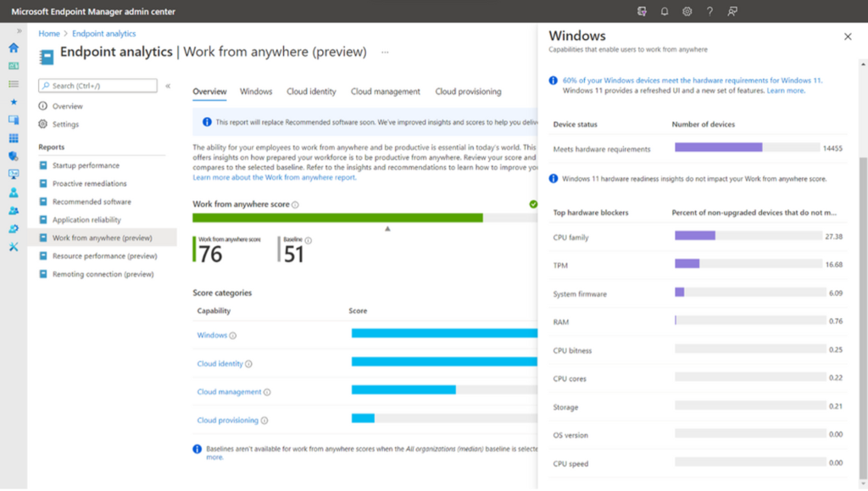Click scroll-up arrow on Windows panel scrollbar
868x491 pixels.
[863, 64]
